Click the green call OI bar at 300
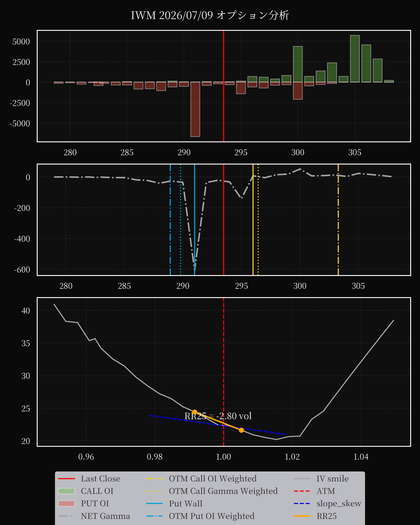This screenshot has height=525, width=420. click(298, 64)
